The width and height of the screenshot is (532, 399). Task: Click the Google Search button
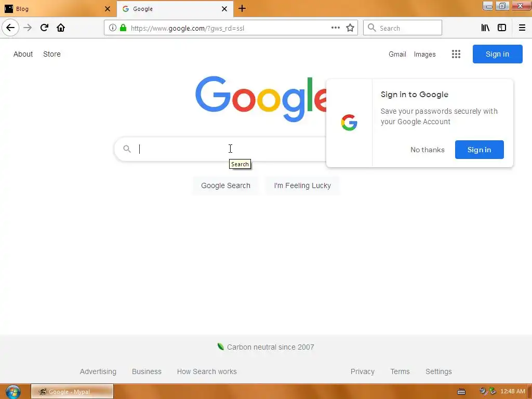225,185
